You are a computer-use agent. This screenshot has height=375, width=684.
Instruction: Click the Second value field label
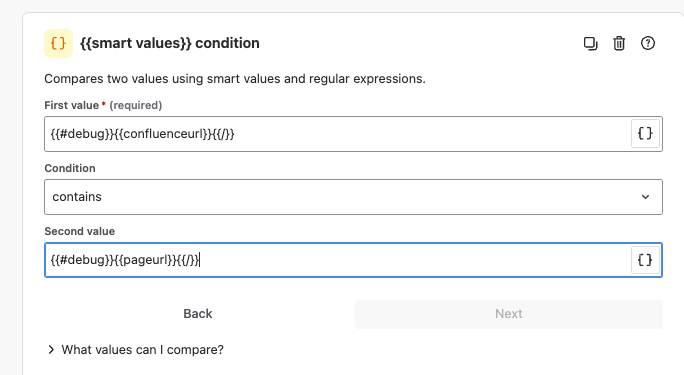(80, 232)
